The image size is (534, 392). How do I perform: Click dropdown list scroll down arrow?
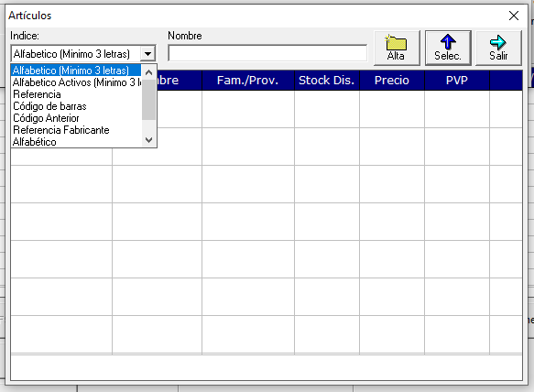(x=148, y=139)
